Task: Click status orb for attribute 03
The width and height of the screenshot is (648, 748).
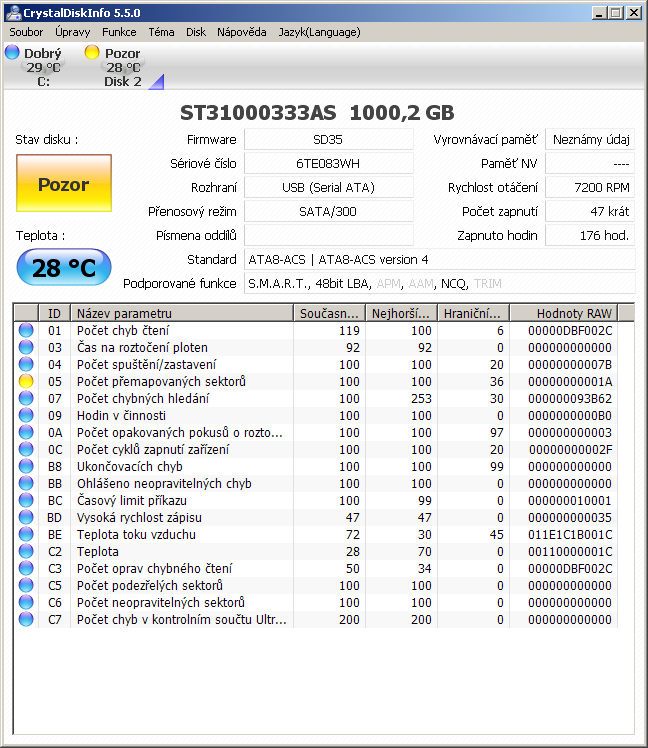Action: [26, 347]
